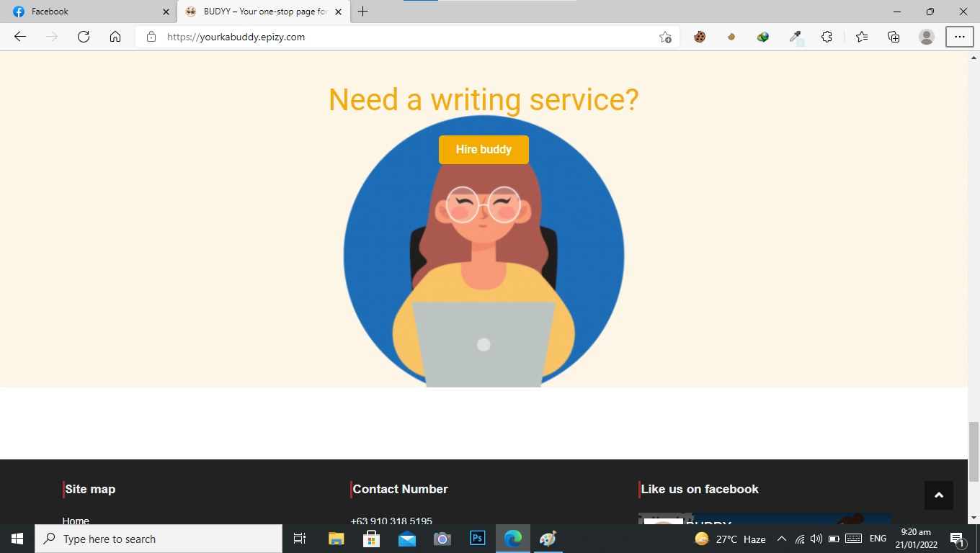Show hidden system tray icons chevron
980x553 pixels.
coord(781,539)
